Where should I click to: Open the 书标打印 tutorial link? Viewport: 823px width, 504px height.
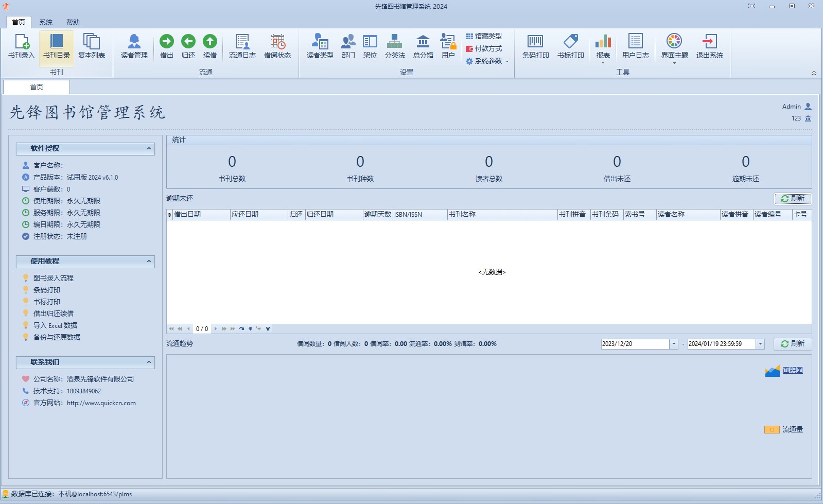[47, 302]
